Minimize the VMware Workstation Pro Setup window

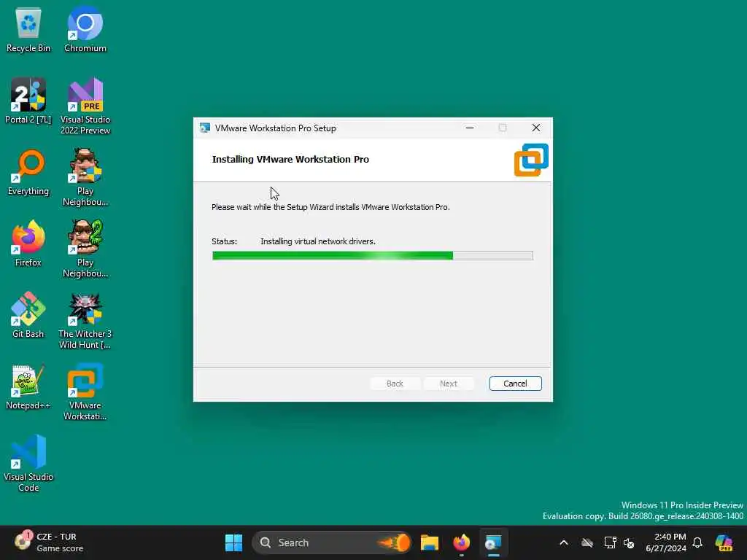coord(470,128)
